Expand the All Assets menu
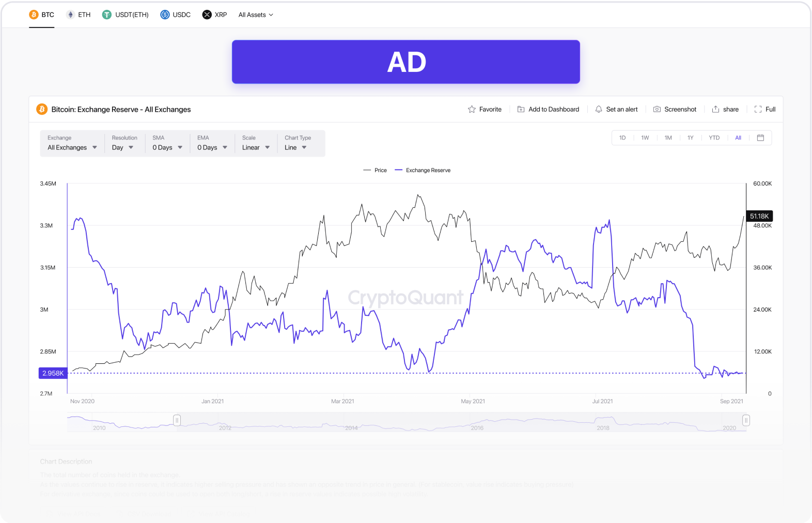 pyautogui.click(x=256, y=15)
